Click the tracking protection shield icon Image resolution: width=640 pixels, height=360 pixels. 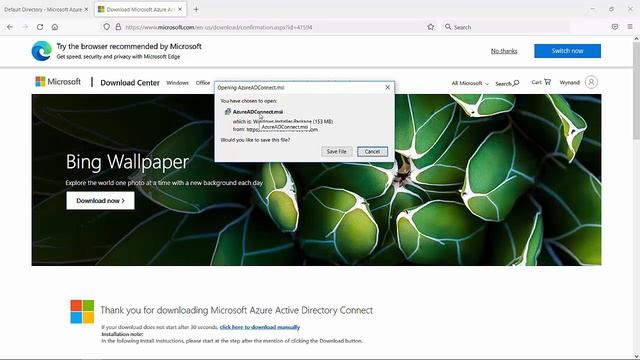(107, 27)
